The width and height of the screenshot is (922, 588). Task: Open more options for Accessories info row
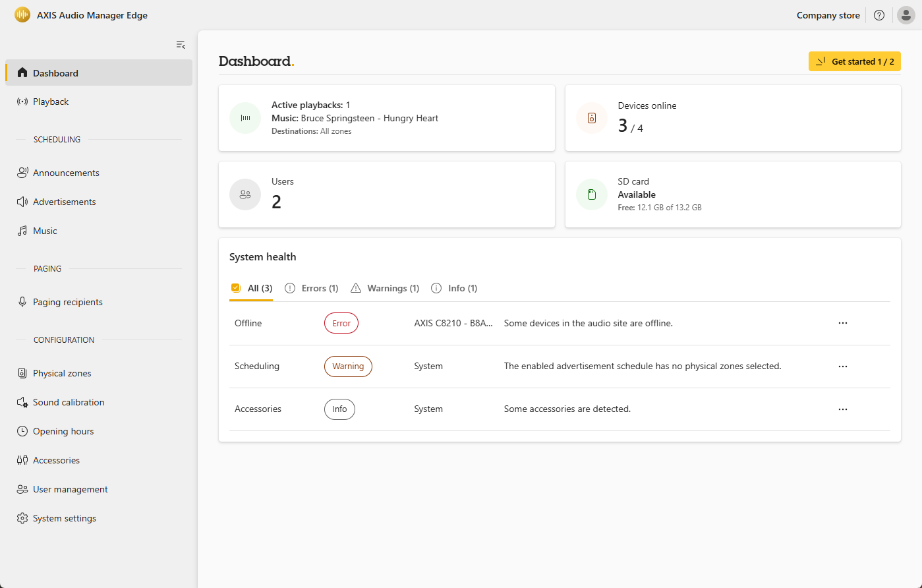point(842,409)
